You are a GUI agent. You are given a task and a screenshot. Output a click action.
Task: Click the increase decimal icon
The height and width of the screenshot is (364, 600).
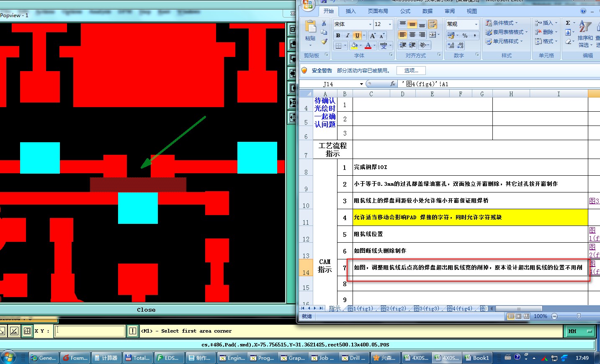(x=451, y=45)
